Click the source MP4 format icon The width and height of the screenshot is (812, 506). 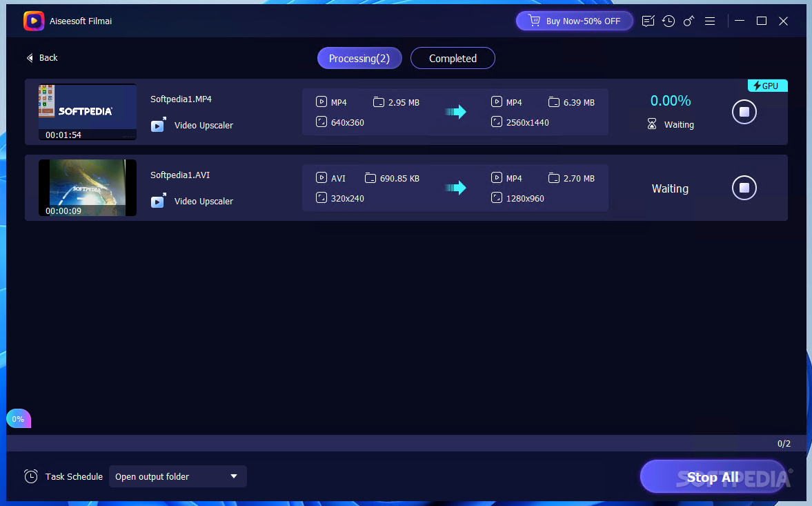(x=321, y=101)
